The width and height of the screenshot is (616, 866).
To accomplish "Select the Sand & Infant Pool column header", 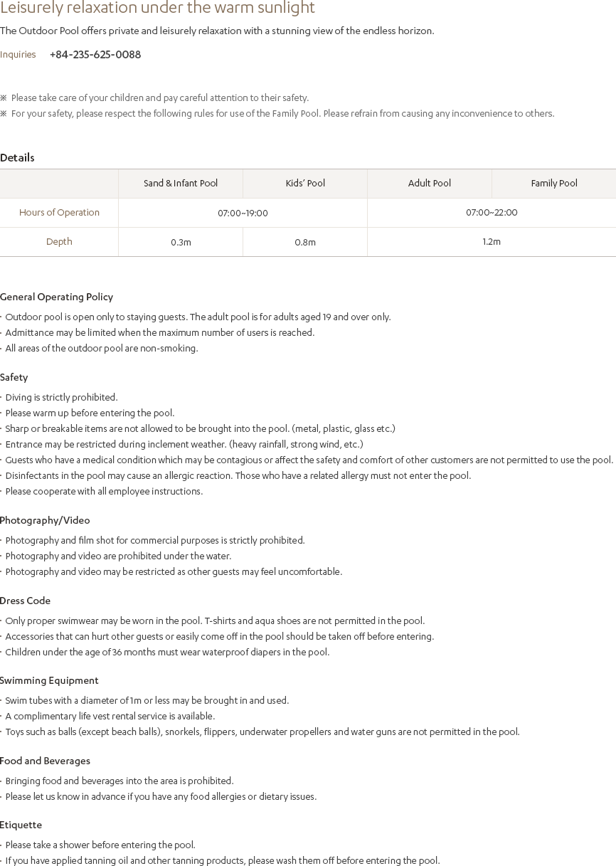I will pyautogui.click(x=181, y=184).
